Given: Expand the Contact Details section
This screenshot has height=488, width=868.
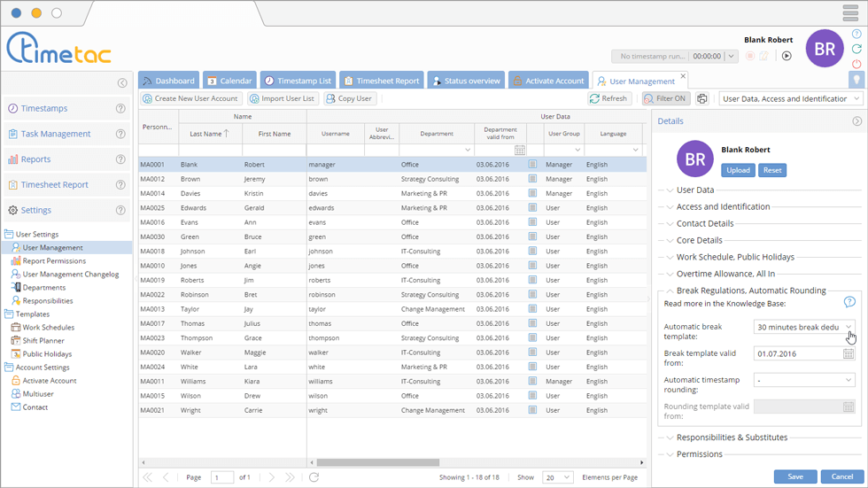Looking at the screenshot, I should point(704,223).
